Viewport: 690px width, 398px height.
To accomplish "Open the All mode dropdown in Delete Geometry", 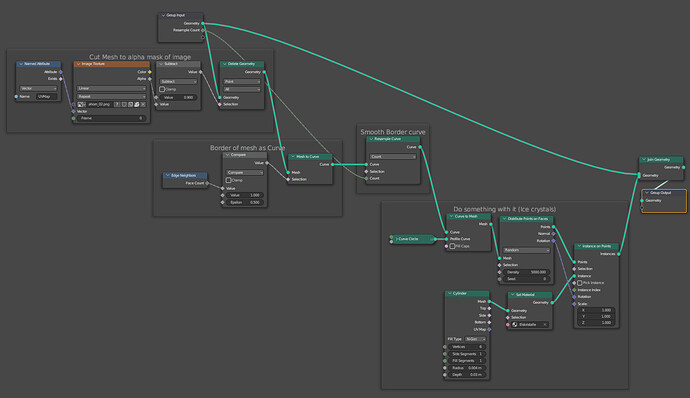I will click(x=242, y=89).
